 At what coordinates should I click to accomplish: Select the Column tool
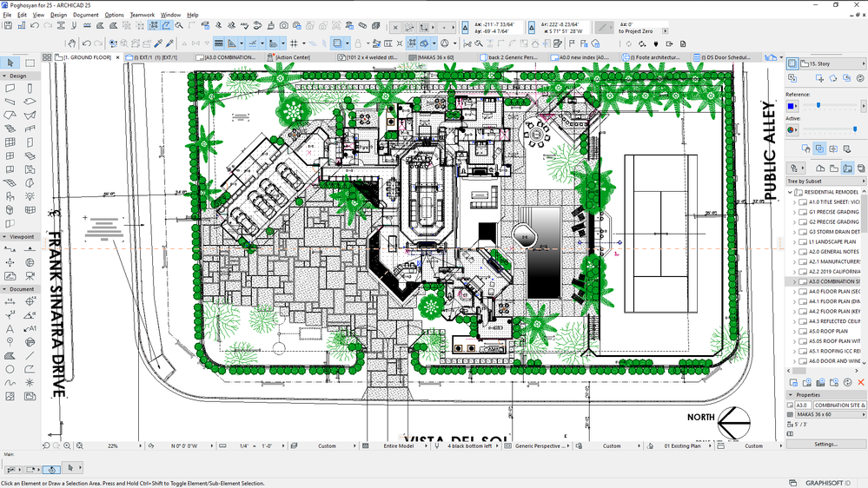click(30, 88)
